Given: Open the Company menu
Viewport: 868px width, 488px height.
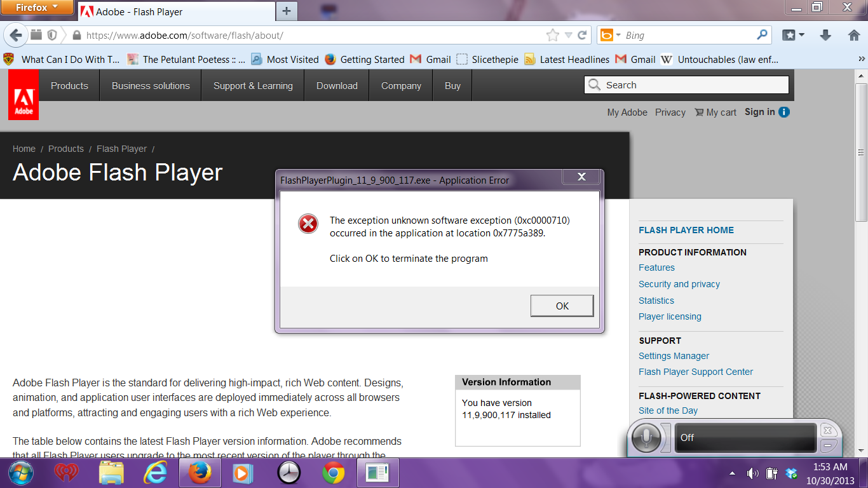Looking at the screenshot, I should pos(401,86).
